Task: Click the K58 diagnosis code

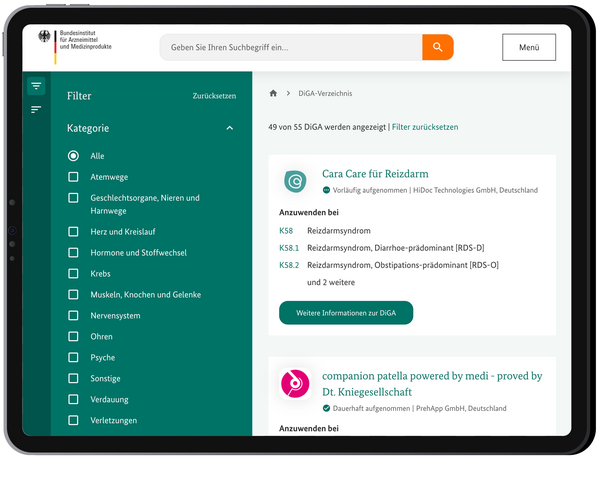Action: pos(286,231)
